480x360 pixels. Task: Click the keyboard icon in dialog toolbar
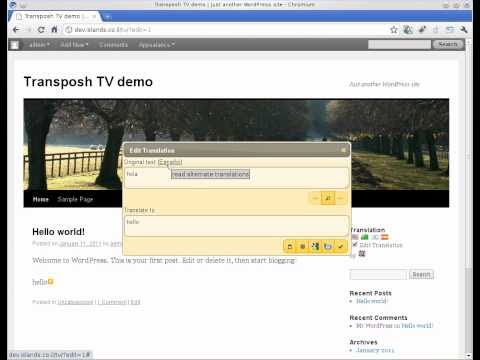[328, 247]
